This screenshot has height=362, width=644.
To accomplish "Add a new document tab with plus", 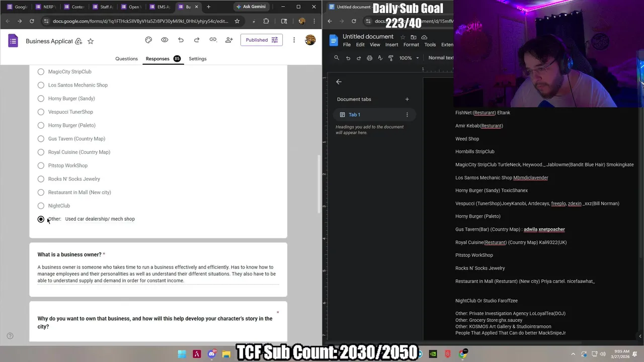I will pyautogui.click(x=407, y=99).
